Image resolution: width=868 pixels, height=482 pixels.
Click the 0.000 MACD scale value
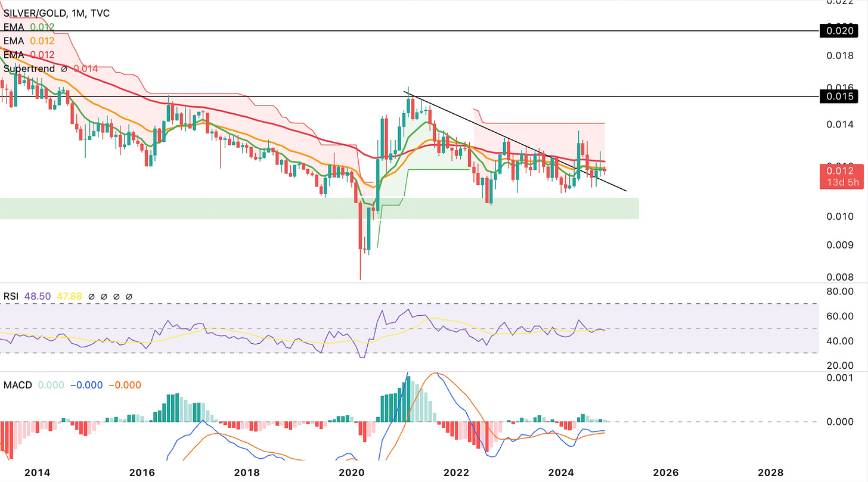click(841, 421)
